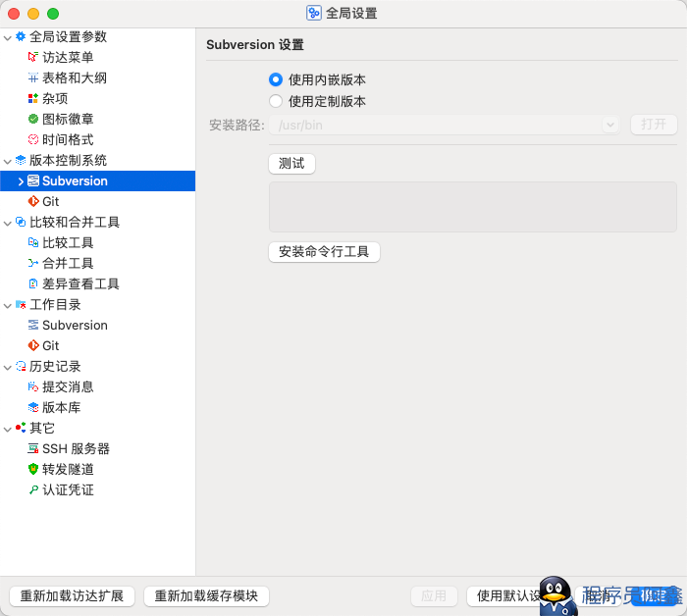Click the 版本控制系统 blue cube icon
This screenshot has height=616, width=687.
point(21,160)
